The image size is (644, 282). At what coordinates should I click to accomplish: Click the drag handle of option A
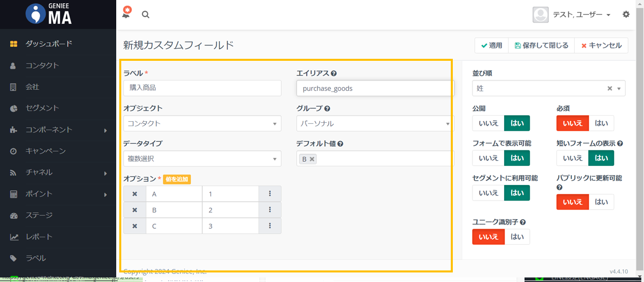(270, 194)
